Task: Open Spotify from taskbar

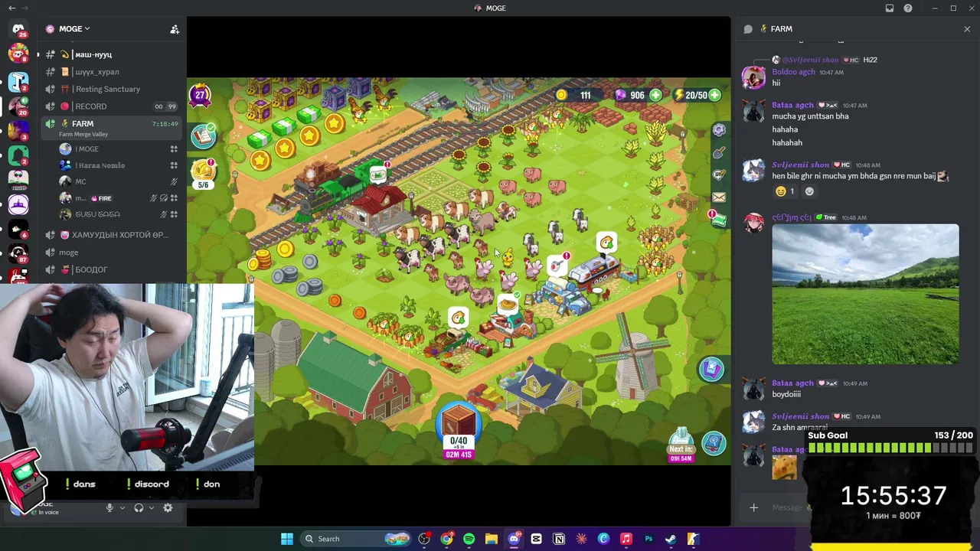Action: [x=469, y=539]
